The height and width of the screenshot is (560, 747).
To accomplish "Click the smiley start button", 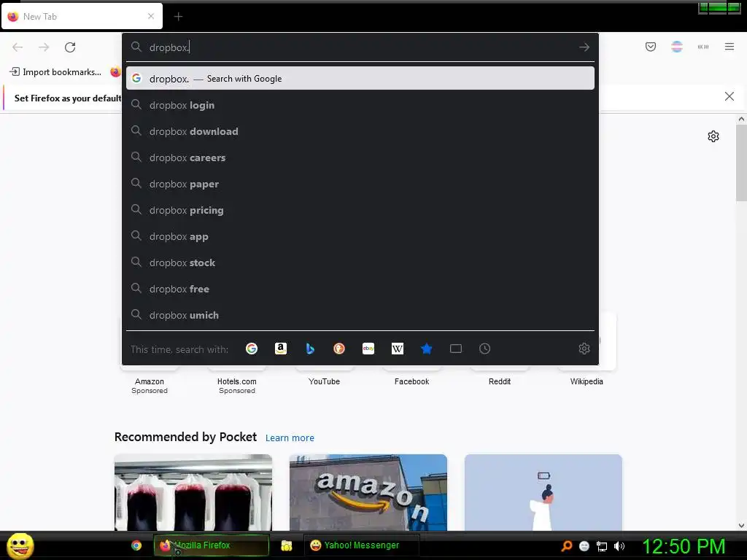I will point(20,545).
